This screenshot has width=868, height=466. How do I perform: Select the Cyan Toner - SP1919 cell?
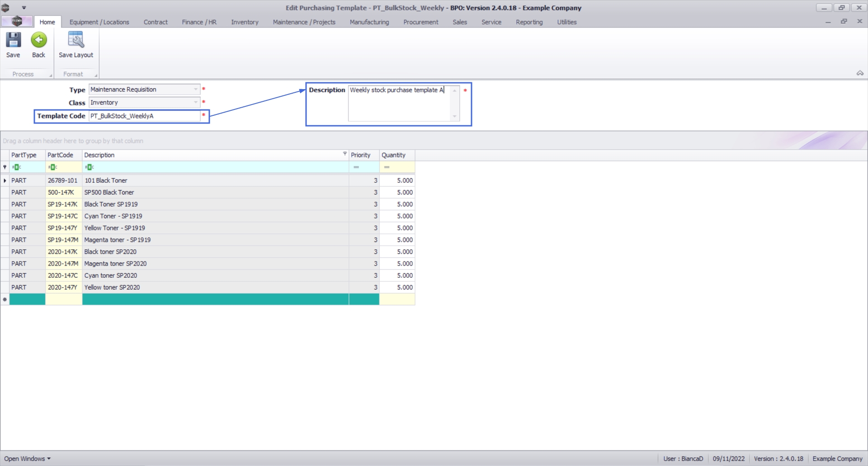pos(215,216)
